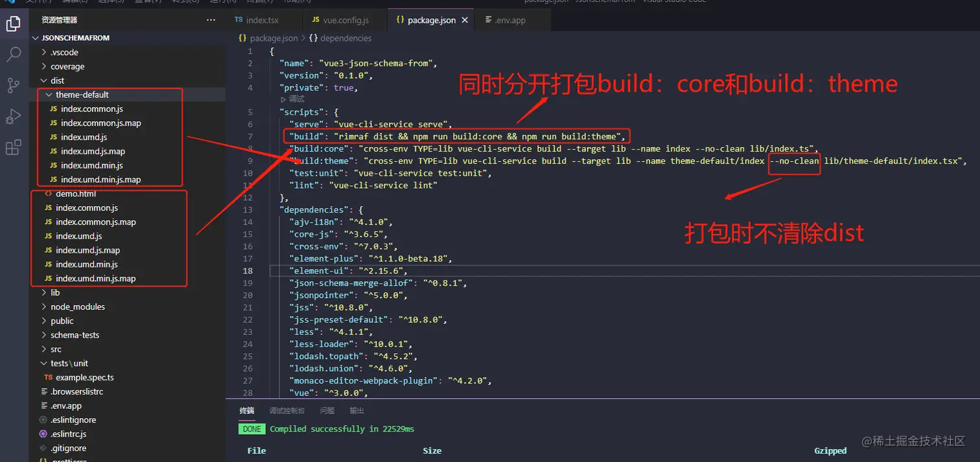Image resolution: width=980 pixels, height=462 pixels.
Task: Select the 终端 terminal panel tab
Action: coord(247,411)
